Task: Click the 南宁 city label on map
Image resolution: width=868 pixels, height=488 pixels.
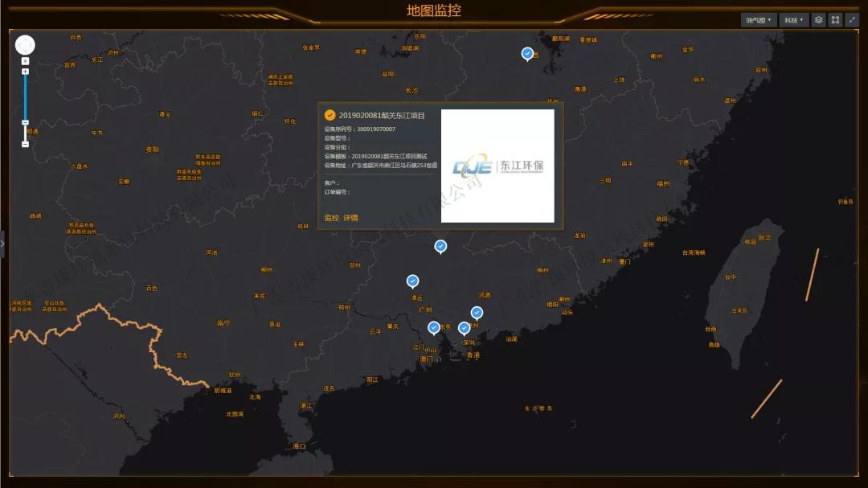Action: point(224,323)
